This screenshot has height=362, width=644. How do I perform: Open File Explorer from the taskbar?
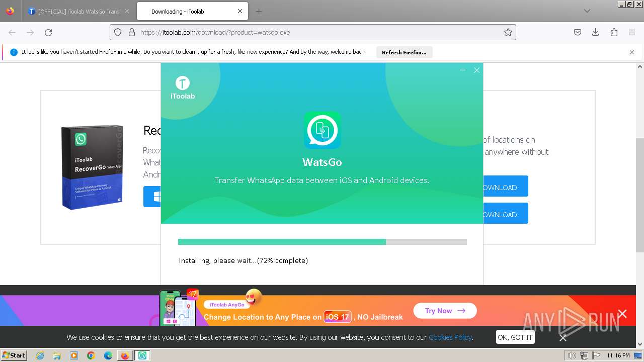pos(57,355)
